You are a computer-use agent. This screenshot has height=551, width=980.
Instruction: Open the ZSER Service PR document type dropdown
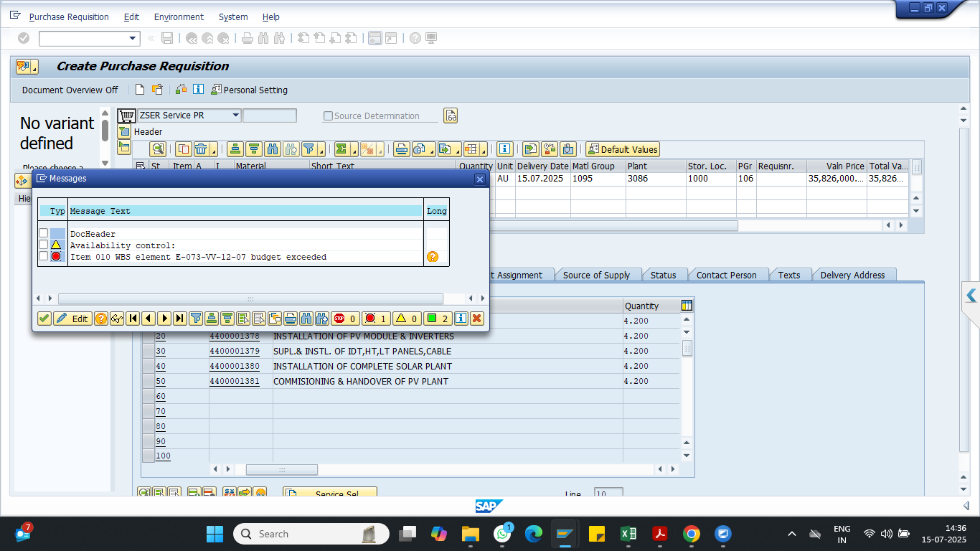(x=235, y=116)
